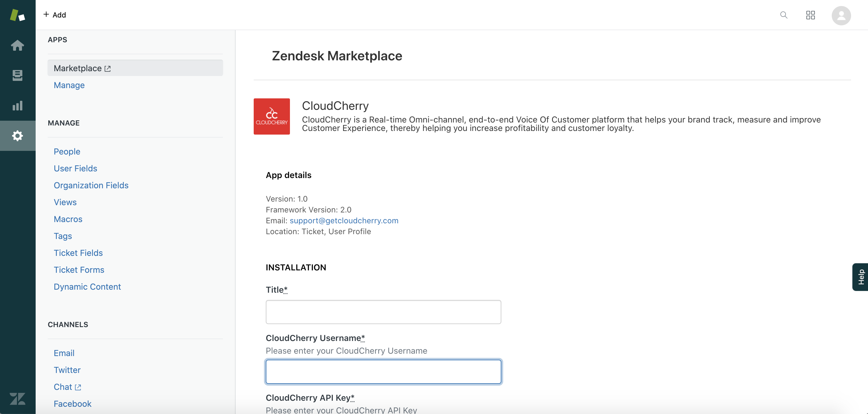Click the Zendesk Marketplace heading
The height and width of the screenshot is (414, 868).
[x=337, y=56]
